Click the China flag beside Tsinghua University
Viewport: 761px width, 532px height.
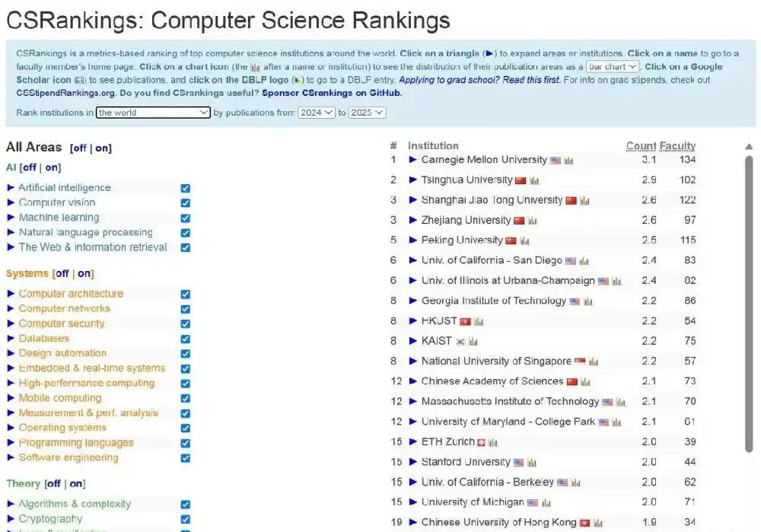pos(521,181)
